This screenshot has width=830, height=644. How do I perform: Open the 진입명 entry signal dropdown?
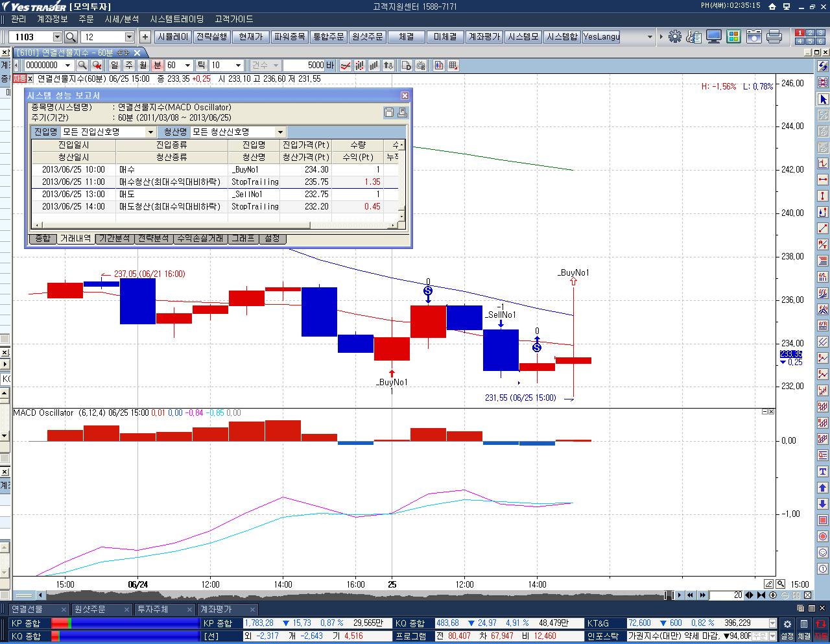pyautogui.click(x=150, y=132)
